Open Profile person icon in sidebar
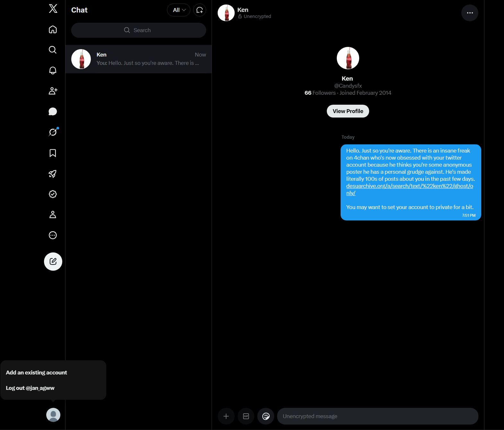Image resolution: width=504 pixels, height=430 pixels. coord(53,215)
